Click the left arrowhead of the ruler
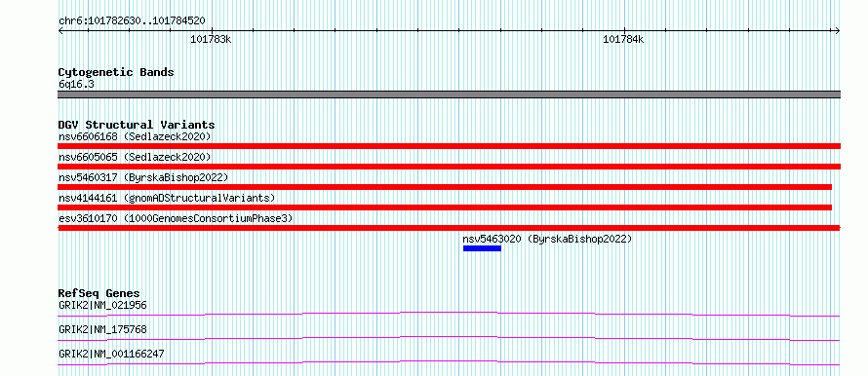 tap(60, 30)
